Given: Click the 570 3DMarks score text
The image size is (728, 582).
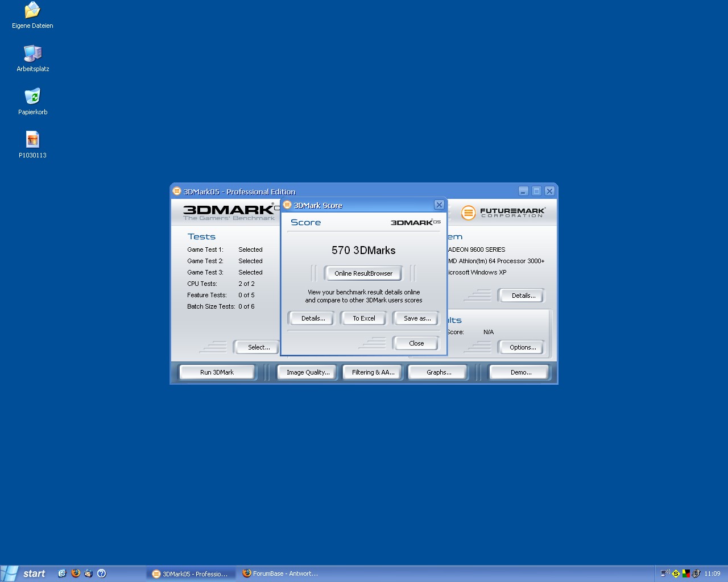Looking at the screenshot, I should [x=363, y=250].
